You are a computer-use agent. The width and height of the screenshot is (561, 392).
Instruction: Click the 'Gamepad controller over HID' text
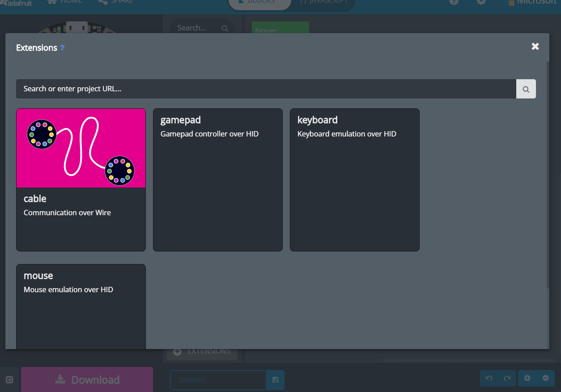pos(209,134)
